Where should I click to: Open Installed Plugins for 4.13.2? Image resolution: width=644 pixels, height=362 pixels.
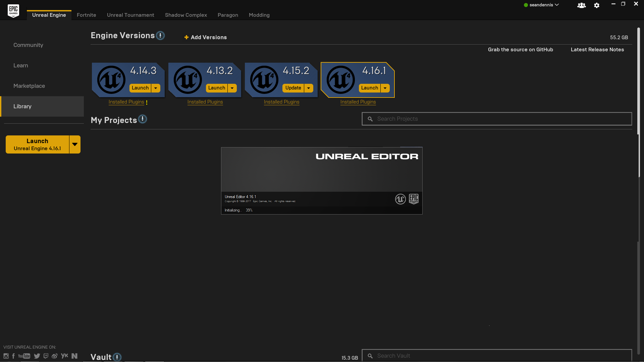click(205, 102)
